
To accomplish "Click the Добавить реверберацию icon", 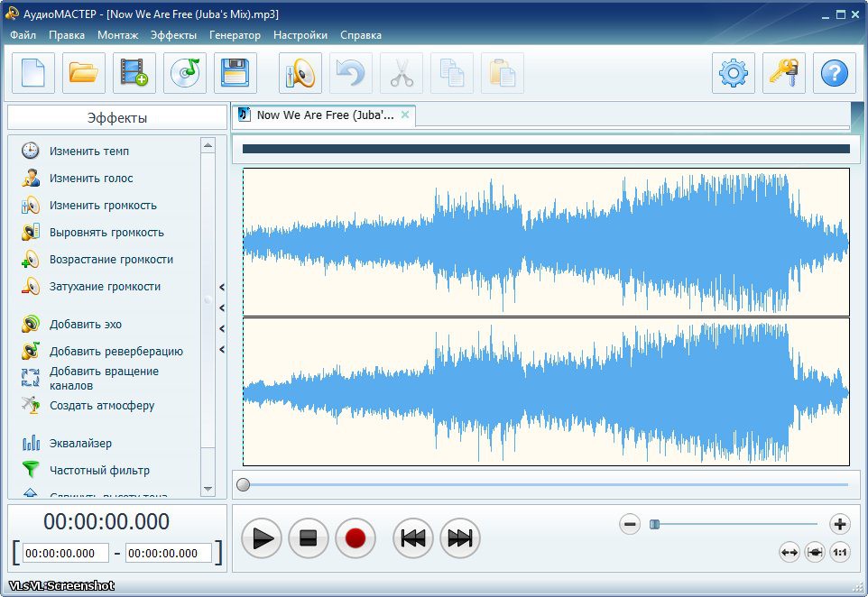I will (31, 351).
